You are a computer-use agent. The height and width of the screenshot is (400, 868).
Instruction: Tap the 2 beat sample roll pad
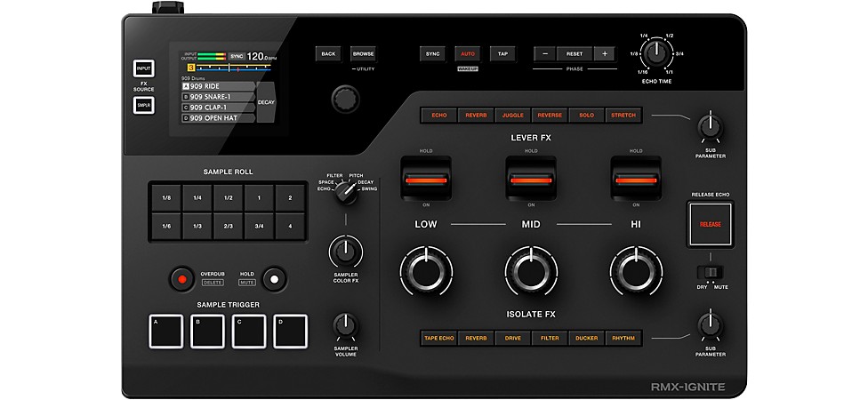click(x=290, y=197)
